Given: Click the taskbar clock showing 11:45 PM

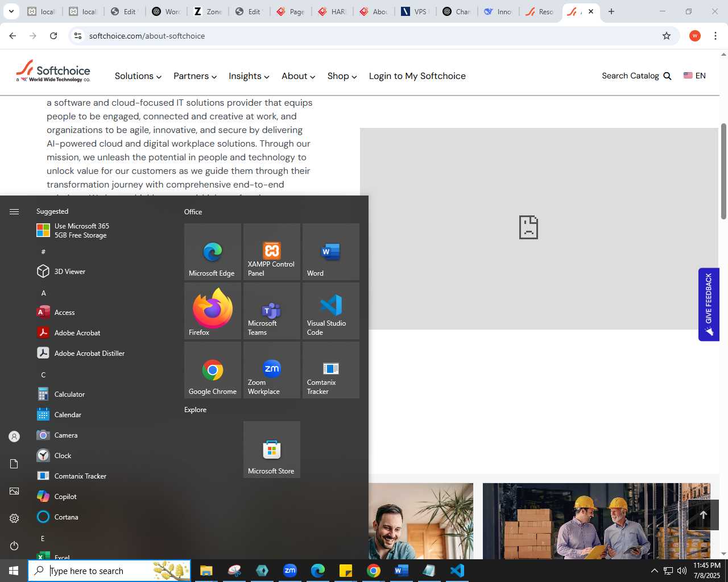Looking at the screenshot, I should tap(706, 571).
